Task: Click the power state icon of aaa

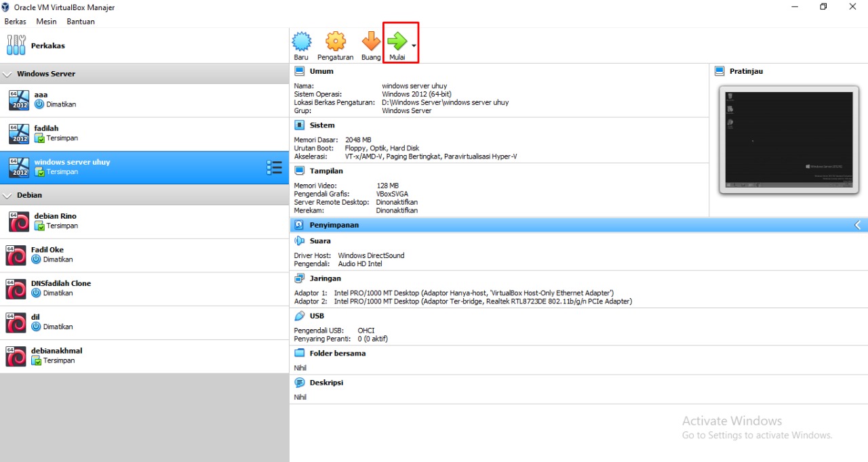Action: [x=39, y=104]
